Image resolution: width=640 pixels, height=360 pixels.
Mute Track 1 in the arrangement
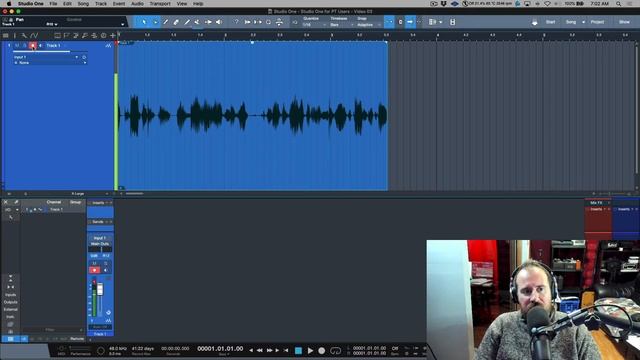[17, 45]
